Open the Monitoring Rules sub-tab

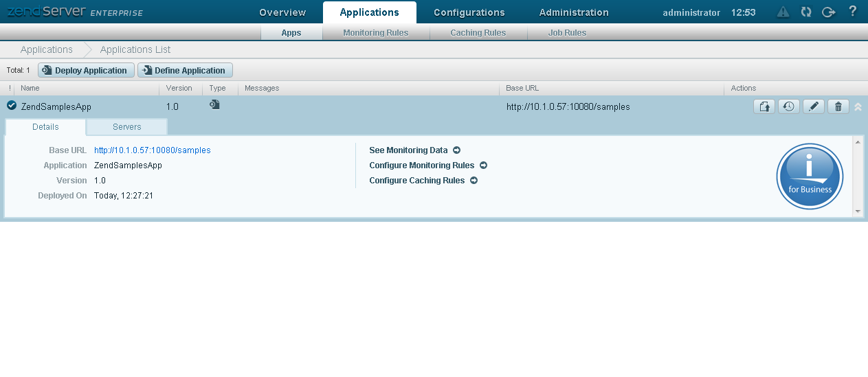375,33
